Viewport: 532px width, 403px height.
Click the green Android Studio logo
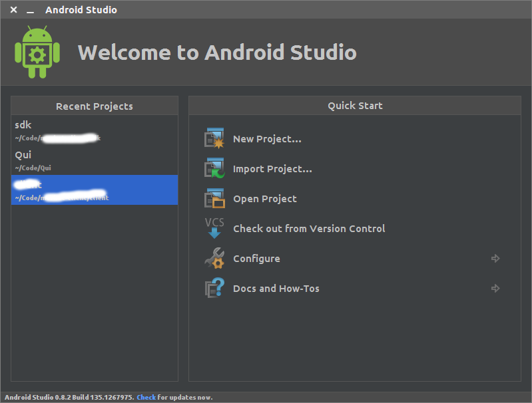coord(37,53)
